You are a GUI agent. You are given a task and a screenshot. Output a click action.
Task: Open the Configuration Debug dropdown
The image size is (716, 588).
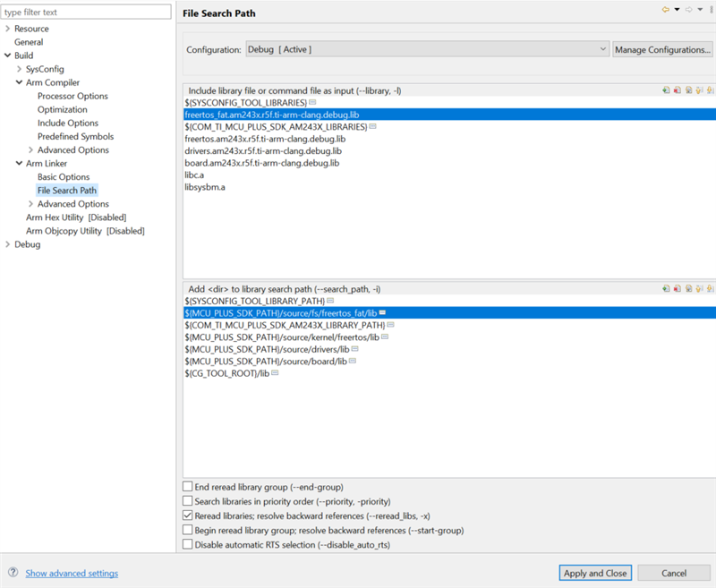pos(428,49)
